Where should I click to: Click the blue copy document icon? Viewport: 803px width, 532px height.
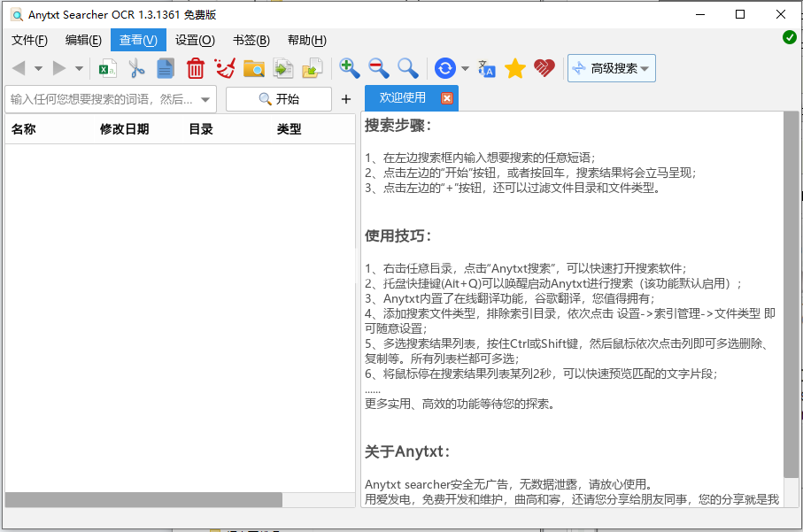[x=166, y=68]
